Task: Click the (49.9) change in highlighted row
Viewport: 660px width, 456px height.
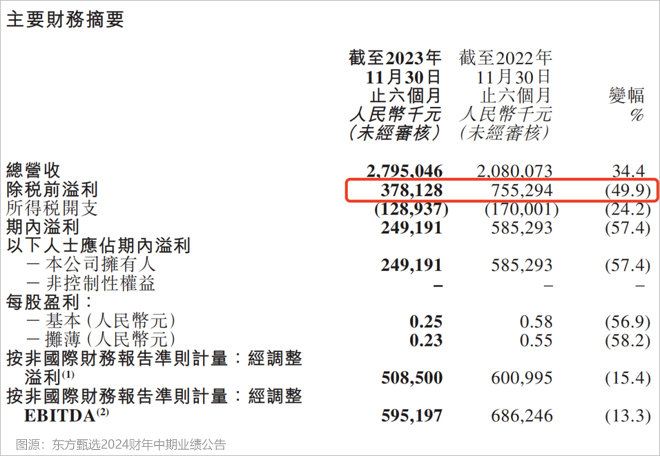Action: tap(626, 190)
